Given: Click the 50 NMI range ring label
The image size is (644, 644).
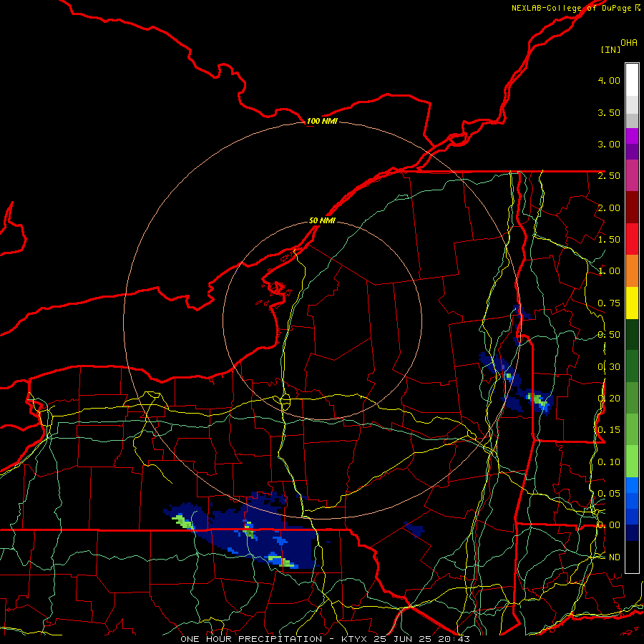Looking at the screenshot, I should point(322,220).
